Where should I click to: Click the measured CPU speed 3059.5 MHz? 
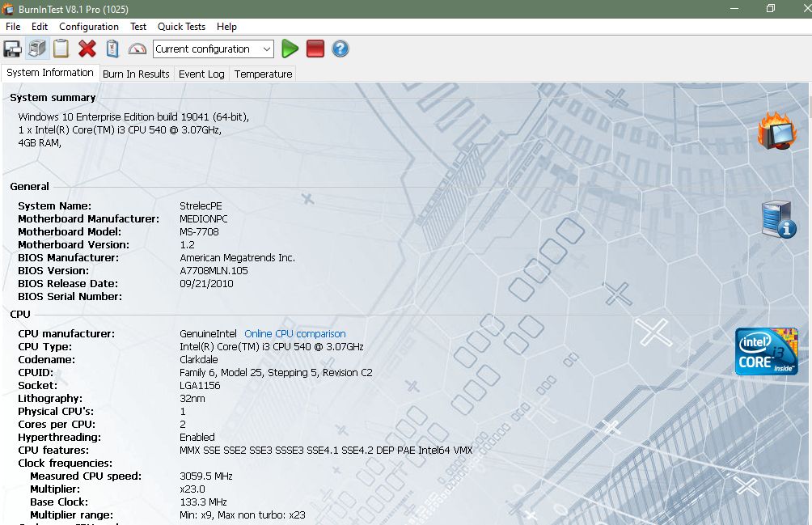coord(206,476)
